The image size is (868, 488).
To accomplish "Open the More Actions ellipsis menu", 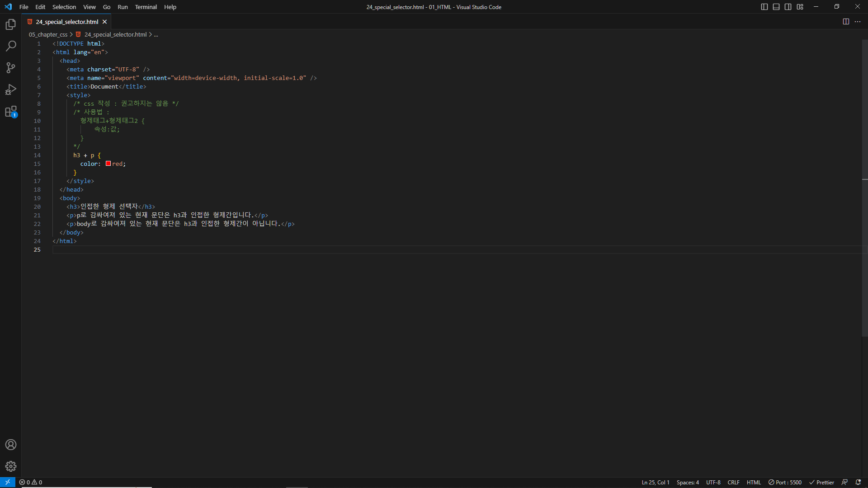I will (x=858, y=22).
